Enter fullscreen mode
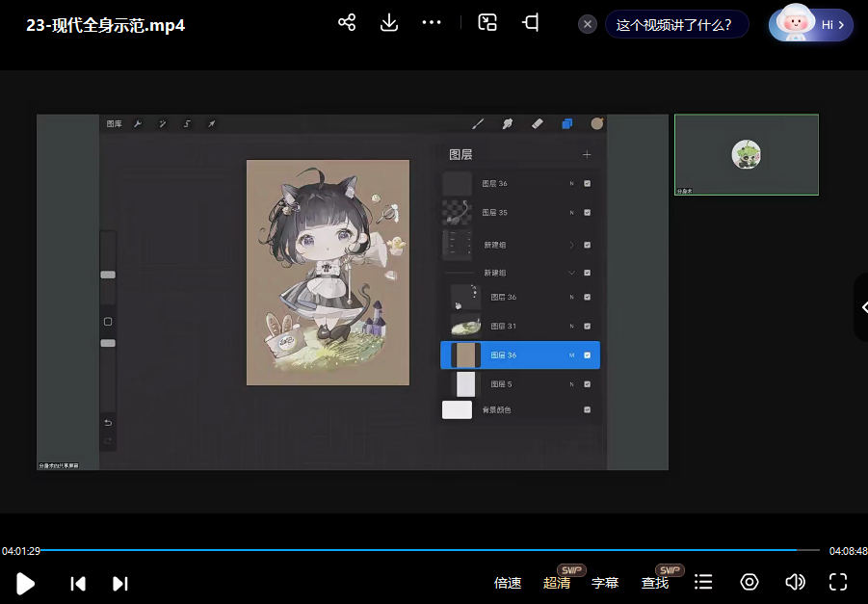Screen dimensions: 868x604 click(x=838, y=582)
